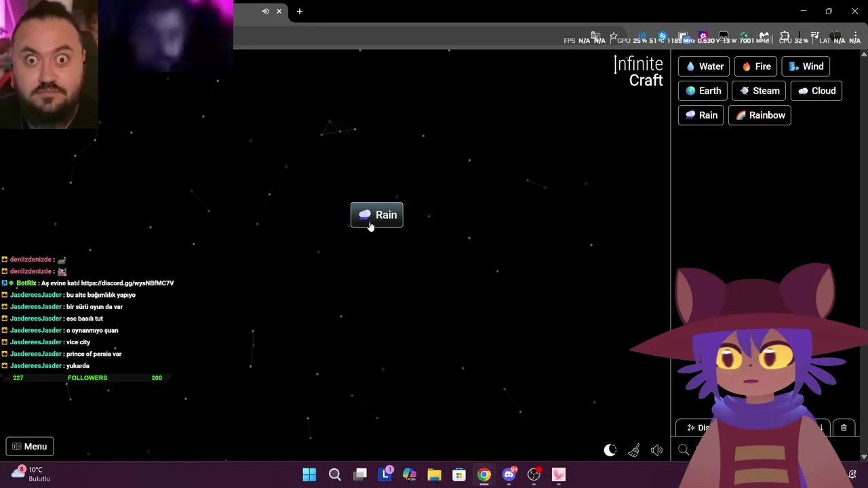Click the Infinite Craft logo
868x488 pixels.
tap(638, 72)
